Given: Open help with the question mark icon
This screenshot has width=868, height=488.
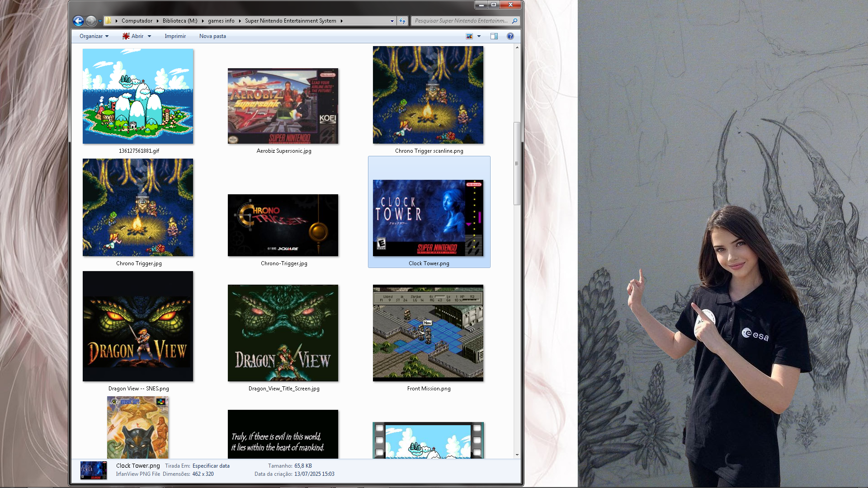Looking at the screenshot, I should 510,36.
